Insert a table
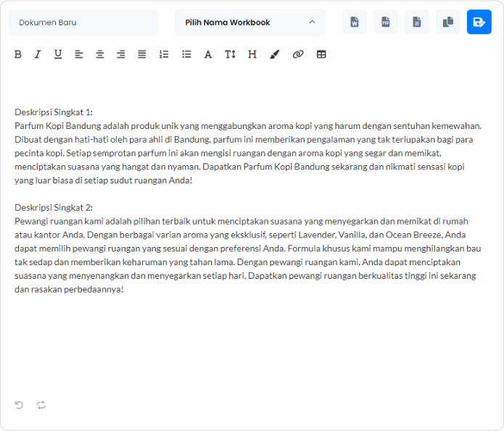Viewport: 504px width, 431px height. (x=321, y=54)
